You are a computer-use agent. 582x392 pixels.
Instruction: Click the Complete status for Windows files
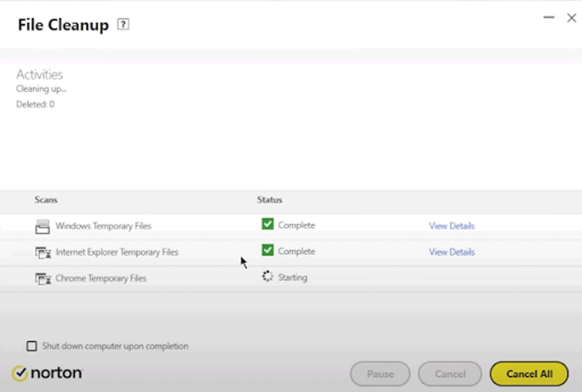296,225
